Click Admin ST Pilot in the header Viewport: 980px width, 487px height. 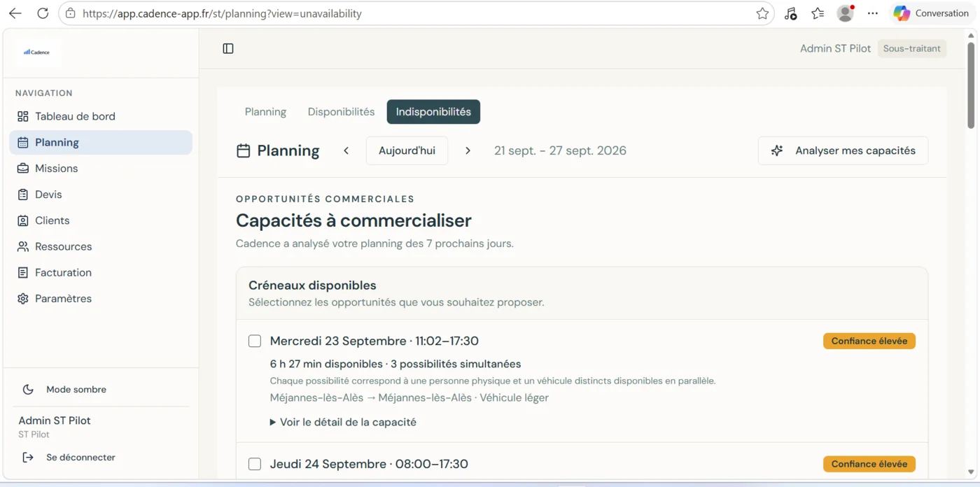tap(835, 48)
